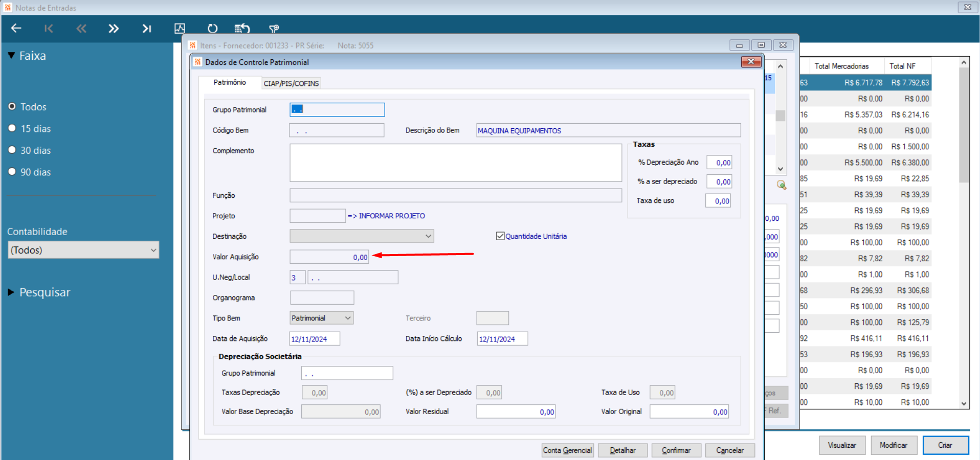The height and width of the screenshot is (460, 980).
Task: Click the Função input field
Action: (x=456, y=195)
